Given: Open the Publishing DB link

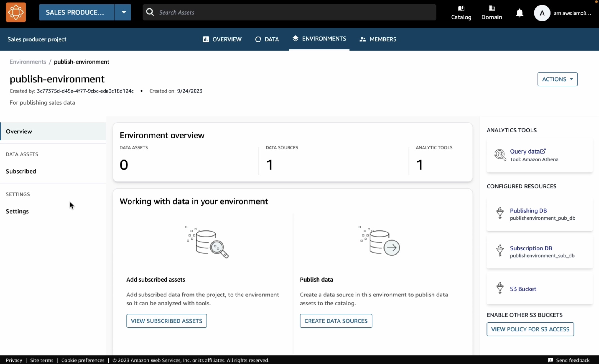Looking at the screenshot, I should click(x=528, y=210).
